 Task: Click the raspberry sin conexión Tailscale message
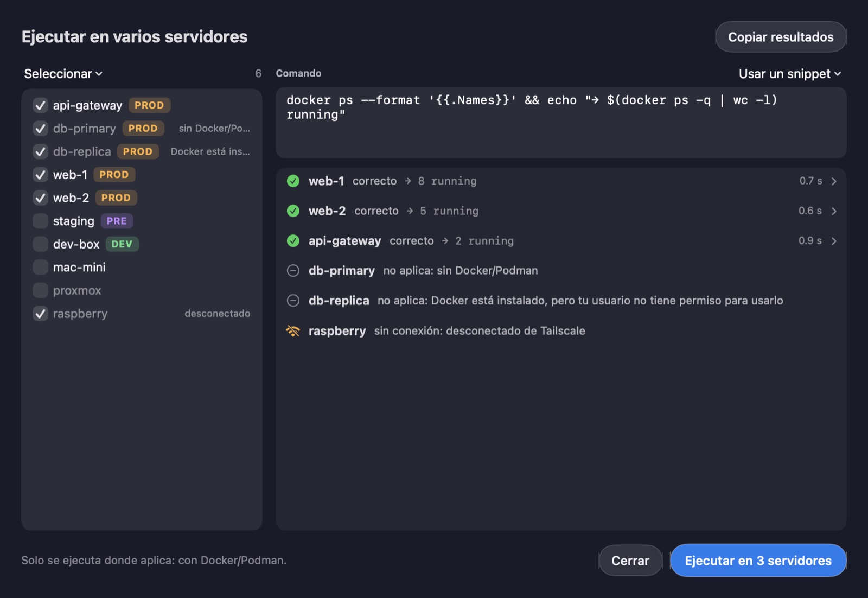coord(480,331)
